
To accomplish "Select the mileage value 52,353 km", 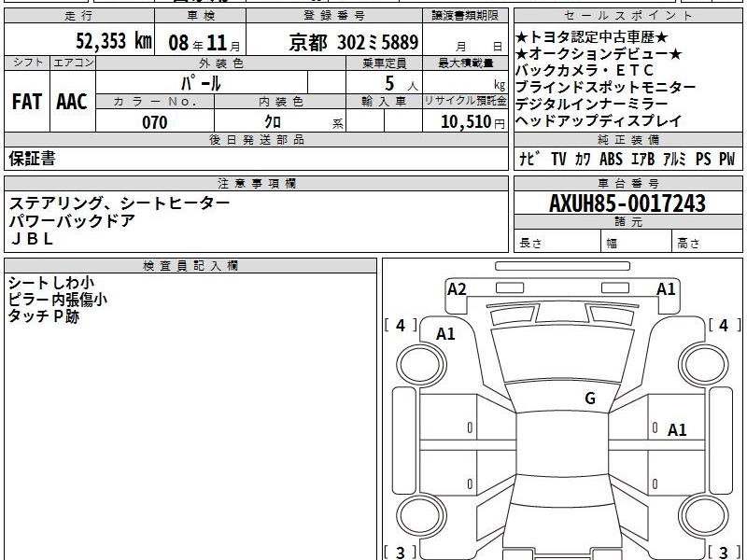I will [x=114, y=41].
